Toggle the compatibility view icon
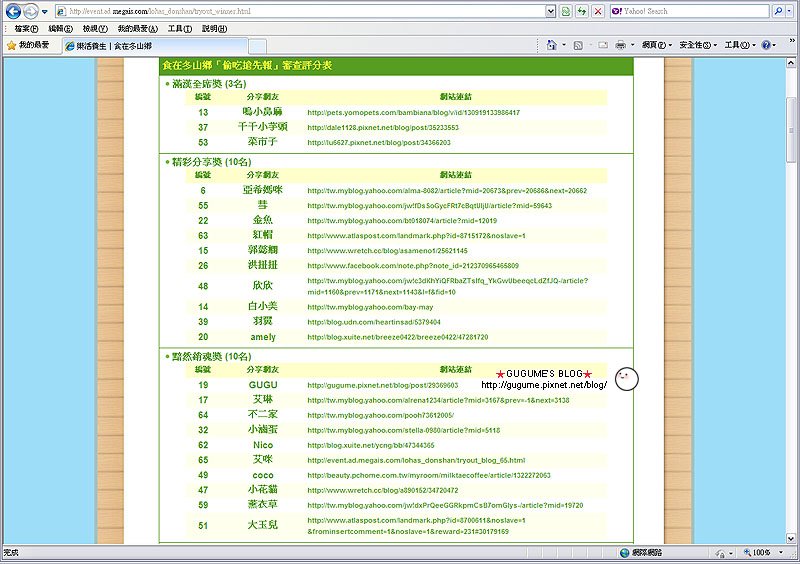This screenshot has width=800, height=564. (565, 11)
